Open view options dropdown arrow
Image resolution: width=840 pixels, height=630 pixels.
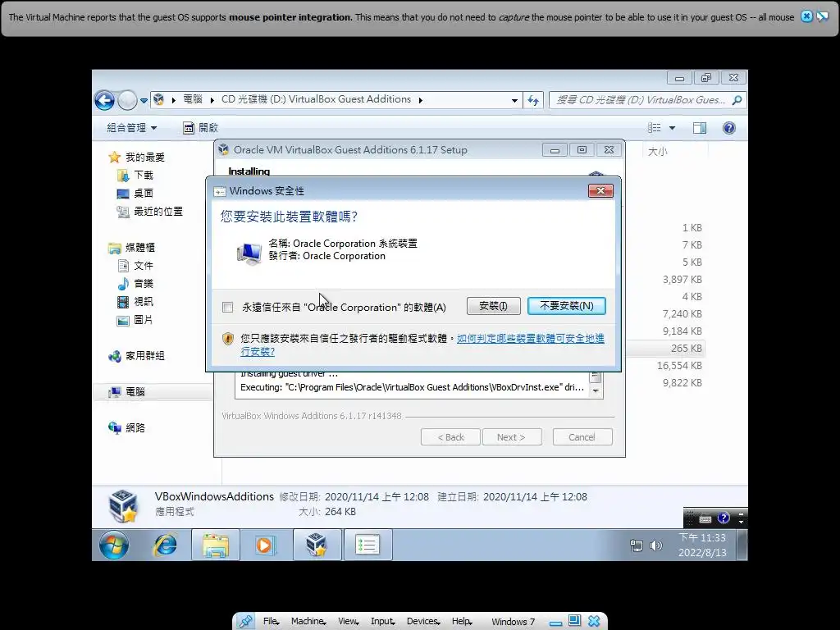click(673, 128)
